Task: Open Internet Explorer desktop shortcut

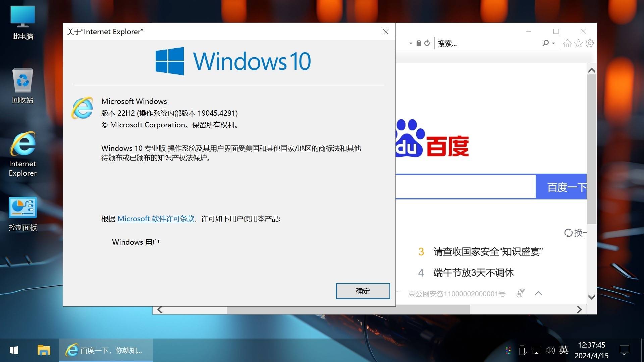Action: pyautogui.click(x=22, y=154)
